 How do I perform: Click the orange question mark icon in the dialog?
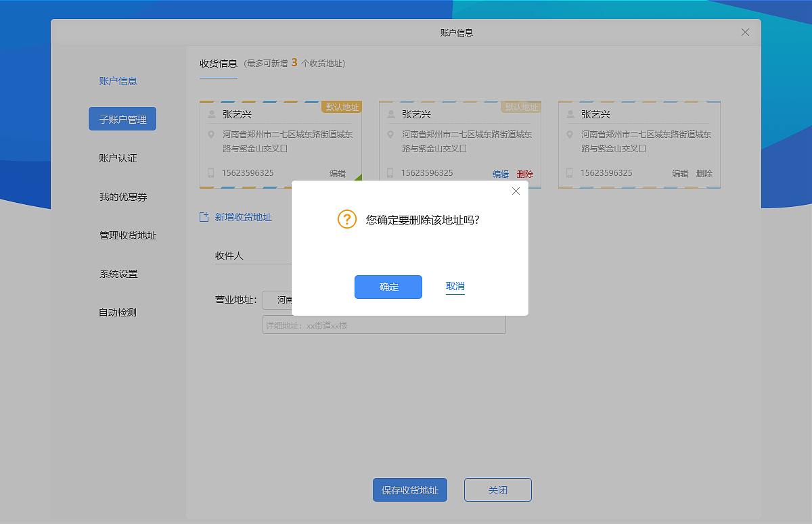point(347,220)
